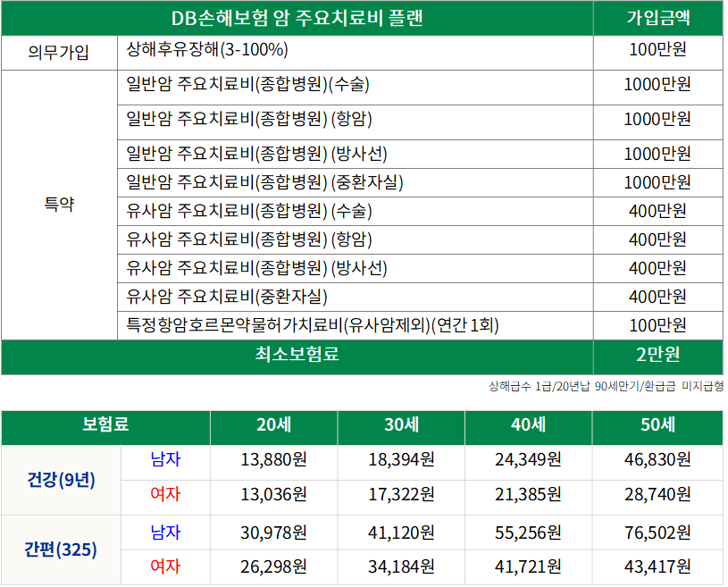Click the "최소보험료" footer label
The width and height of the screenshot is (728, 587).
point(297,355)
